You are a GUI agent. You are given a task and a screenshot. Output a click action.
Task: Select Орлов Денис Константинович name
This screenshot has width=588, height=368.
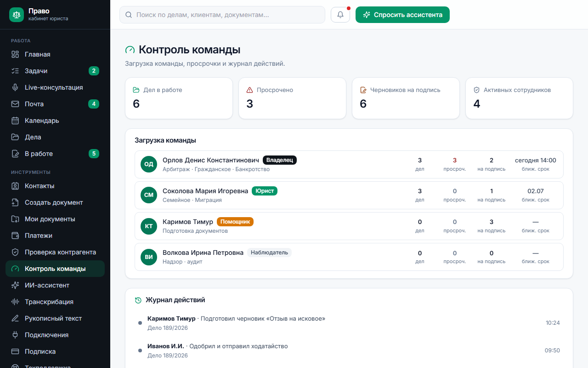pos(211,160)
